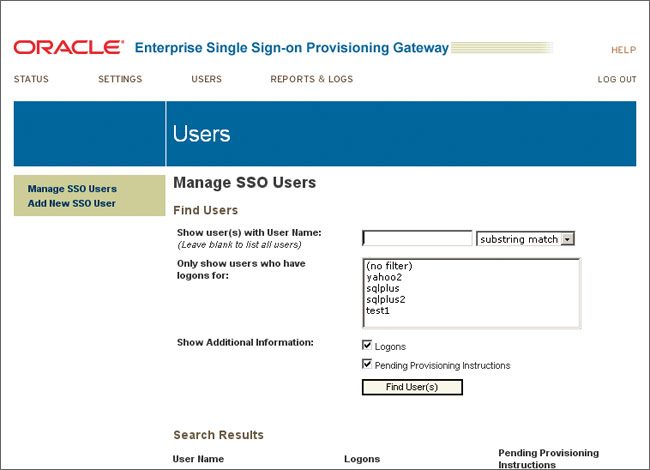Viewport: 650px width, 470px height.
Task: Open Reports & Logs menu
Action: point(311,80)
